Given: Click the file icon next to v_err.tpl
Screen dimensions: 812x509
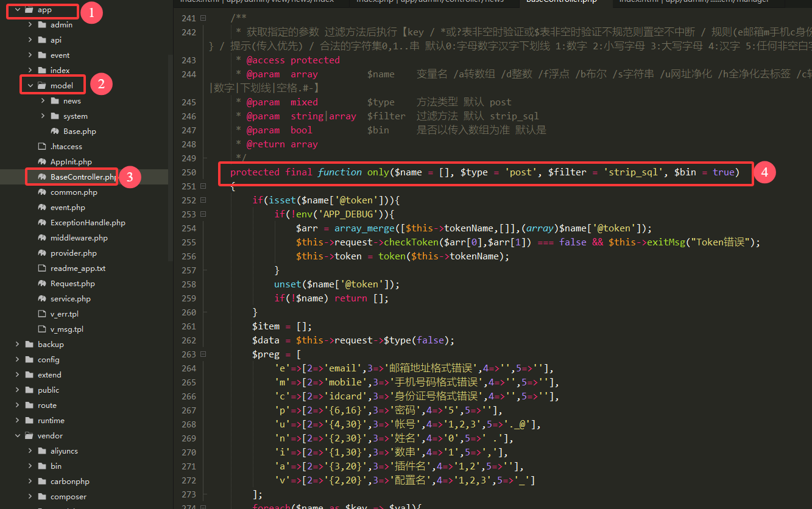Looking at the screenshot, I should pos(42,314).
